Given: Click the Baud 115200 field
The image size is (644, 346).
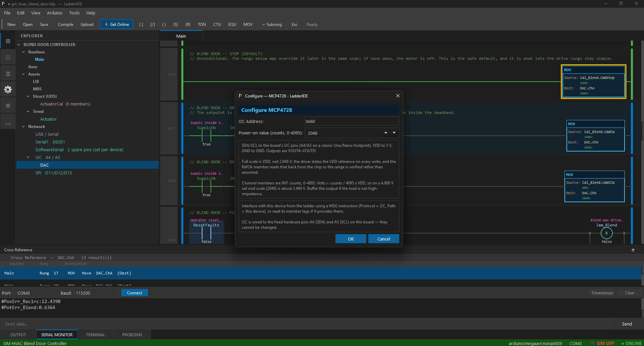Looking at the screenshot, I should pos(96,293).
